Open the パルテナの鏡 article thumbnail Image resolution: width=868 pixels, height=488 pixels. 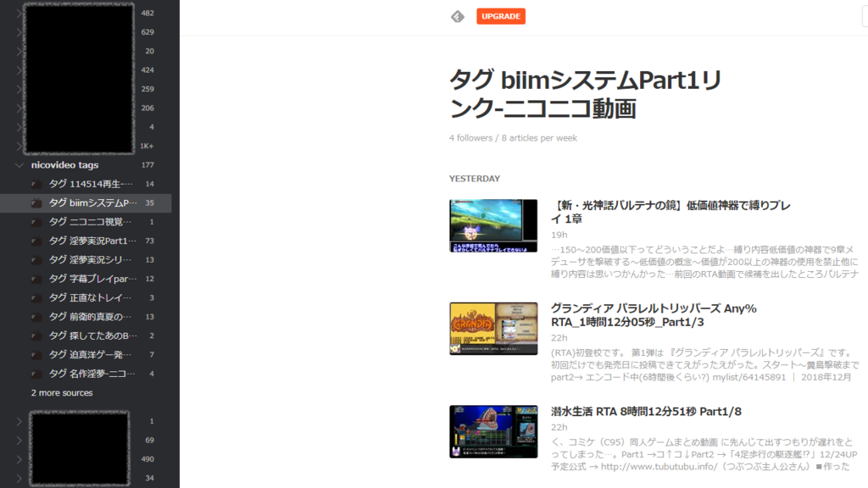coord(493,225)
